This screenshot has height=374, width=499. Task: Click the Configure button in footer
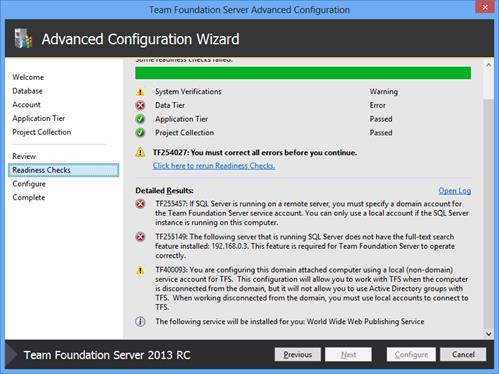411,354
